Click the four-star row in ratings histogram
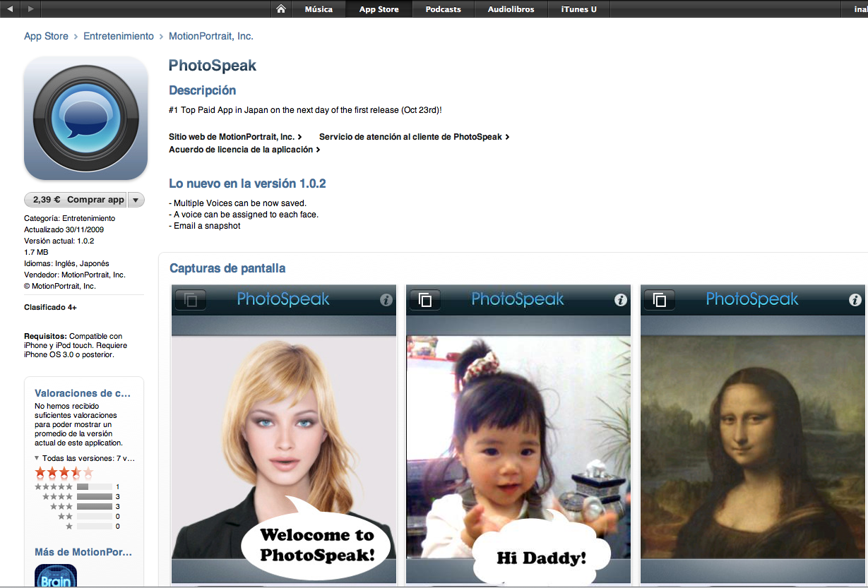 pos(81,497)
